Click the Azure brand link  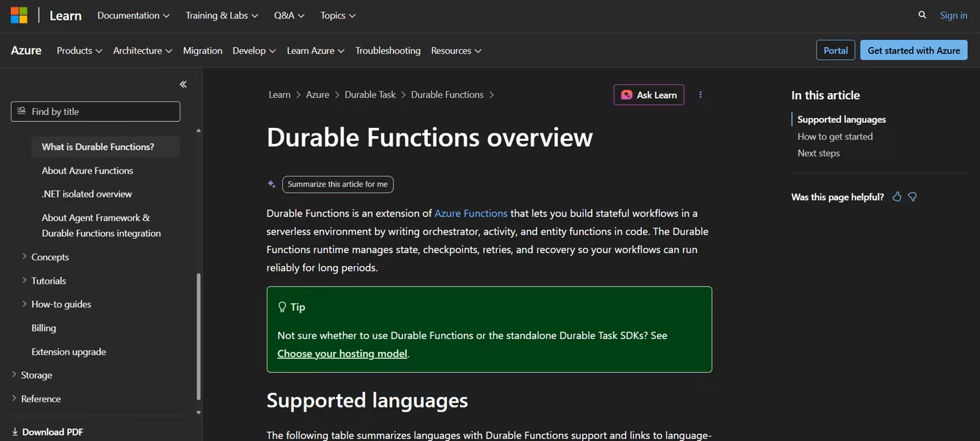coord(26,50)
